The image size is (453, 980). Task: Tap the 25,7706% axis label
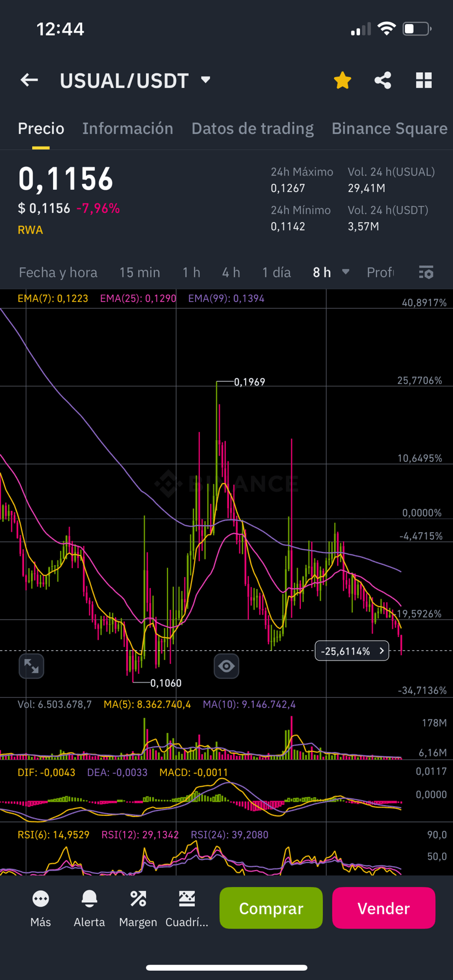coord(420,380)
